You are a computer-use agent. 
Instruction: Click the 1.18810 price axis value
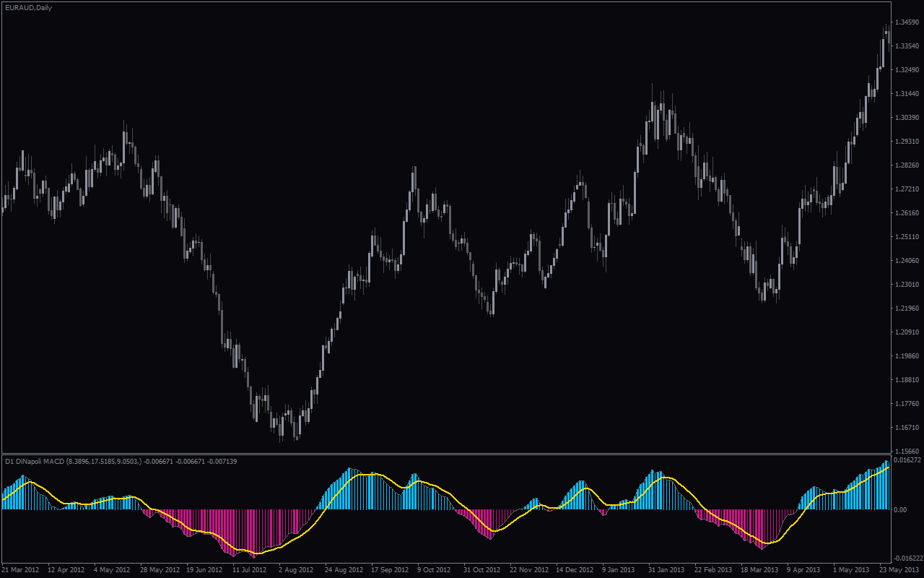pos(907,380)
